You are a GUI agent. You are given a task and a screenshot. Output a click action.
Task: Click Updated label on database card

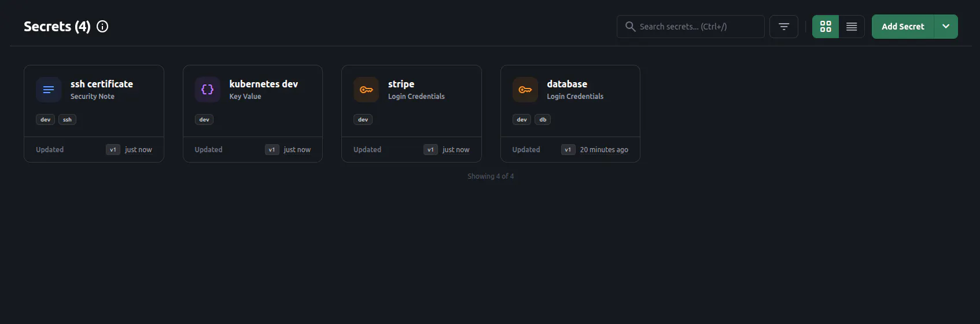pyautogui.click(x=526, y=150)
